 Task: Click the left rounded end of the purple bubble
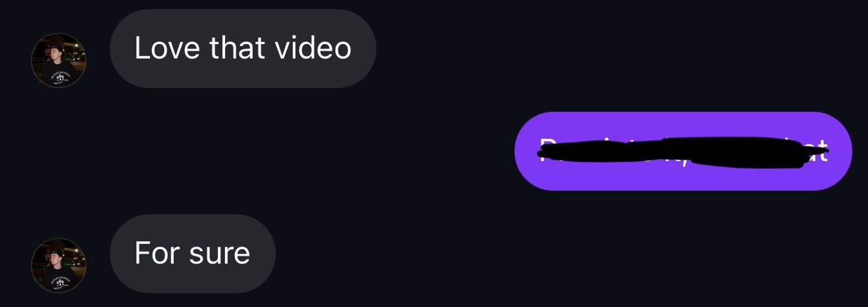[x=534, y=151]
